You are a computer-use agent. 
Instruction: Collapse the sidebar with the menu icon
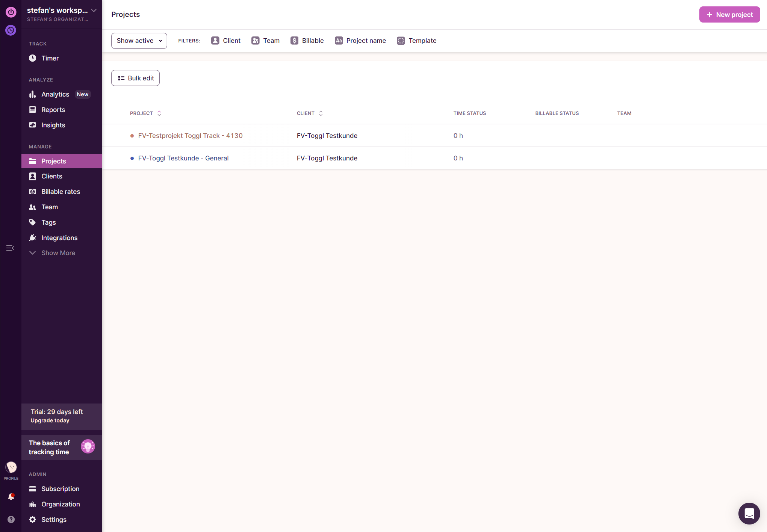(x=10, y=248)
